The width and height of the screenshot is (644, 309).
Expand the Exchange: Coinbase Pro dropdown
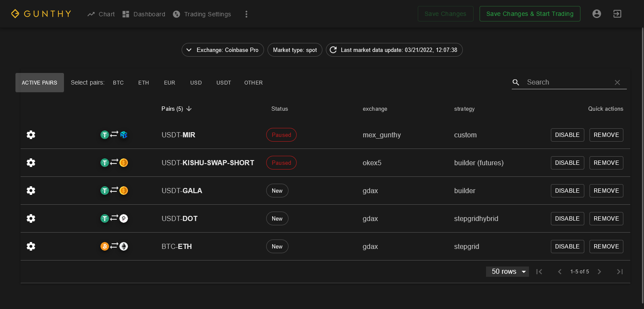click(222, 50)
